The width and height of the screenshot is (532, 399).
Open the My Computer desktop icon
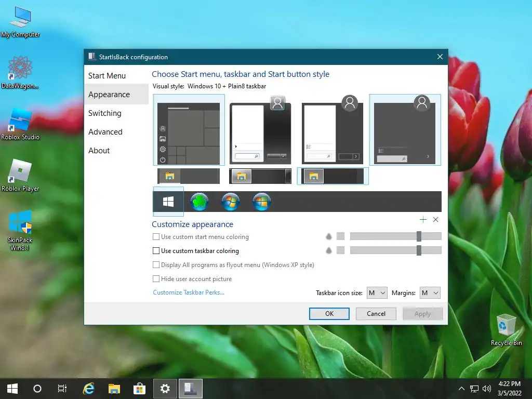click(x=20, y=22)
